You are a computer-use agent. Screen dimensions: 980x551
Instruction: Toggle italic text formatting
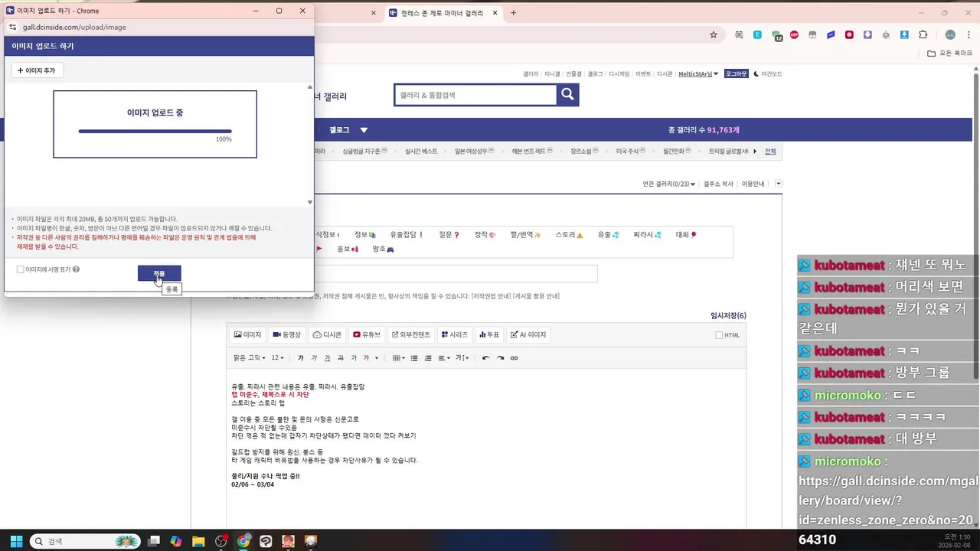coord(314,358)
